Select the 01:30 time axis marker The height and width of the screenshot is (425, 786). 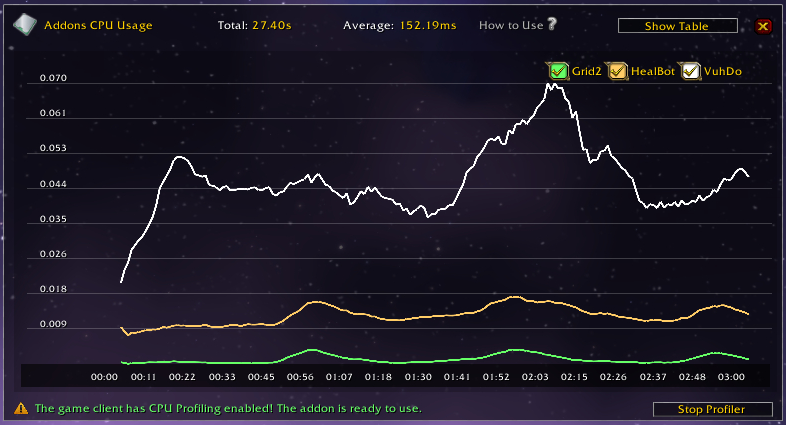tap(418, 377)
